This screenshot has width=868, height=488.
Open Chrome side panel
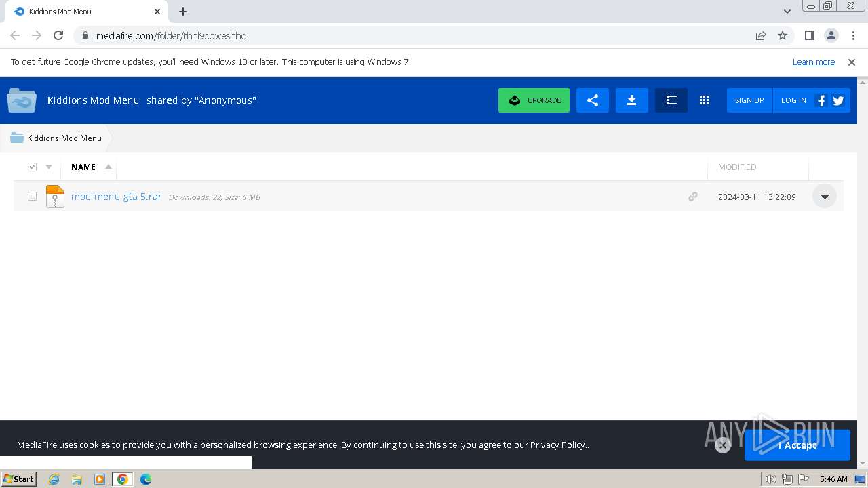(x=809, y=35)
